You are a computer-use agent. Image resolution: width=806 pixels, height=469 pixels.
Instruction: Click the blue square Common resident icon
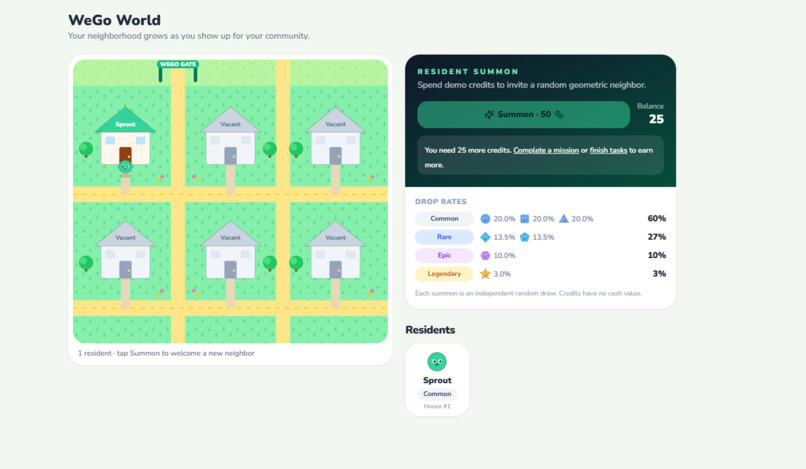[x=524, y=219]
